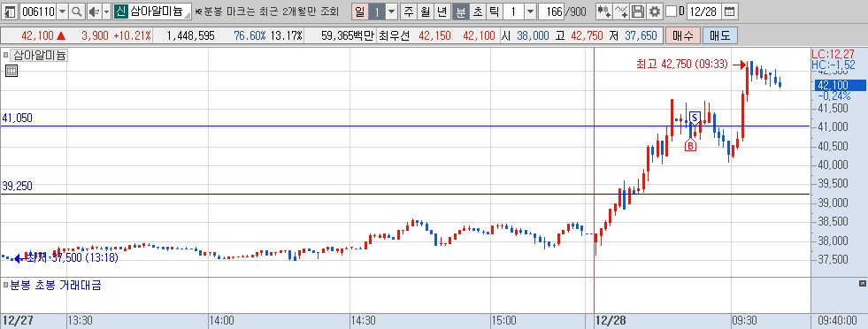Click the highlighted period number 1 button
Viewport: 868px width, 329px height.
point(376,11)
